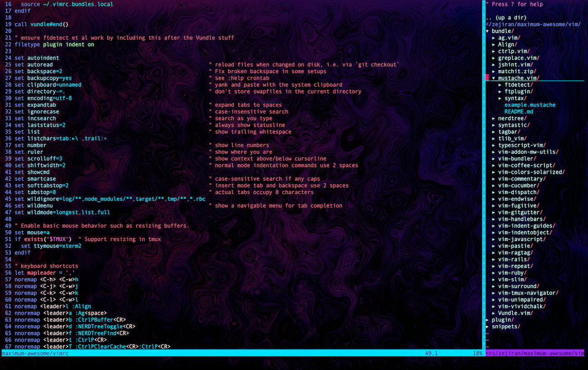Select vim-coffee-script/ folder
The image size is (588, 370).
[526, 166]
